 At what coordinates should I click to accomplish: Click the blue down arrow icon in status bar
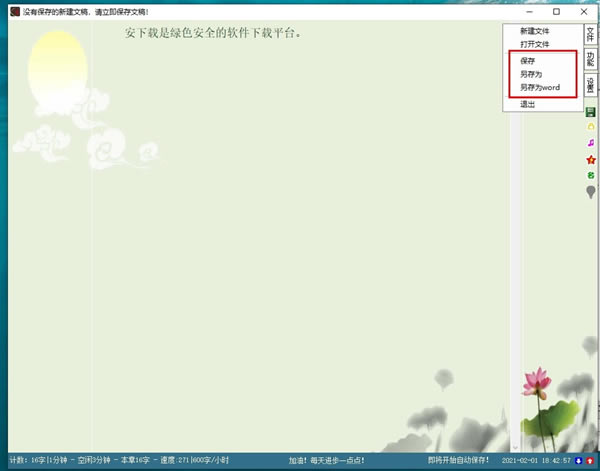pos(579,461)
